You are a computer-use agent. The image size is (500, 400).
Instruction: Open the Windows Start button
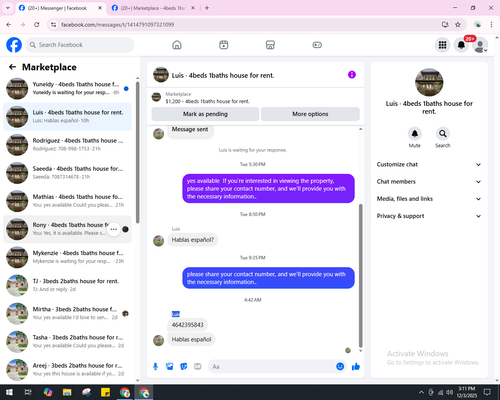pyautogui.click(x=9, y=392)
